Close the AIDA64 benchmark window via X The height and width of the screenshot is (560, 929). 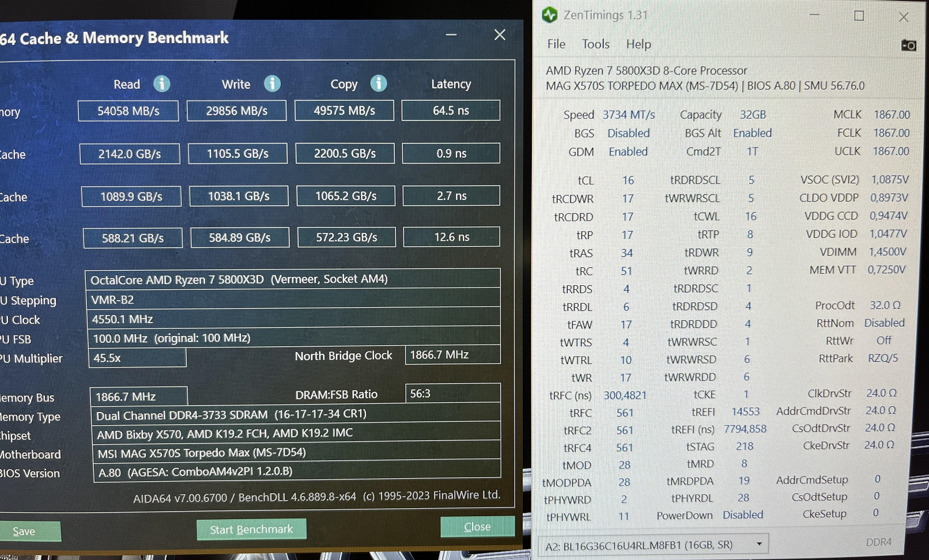(500, 35)
